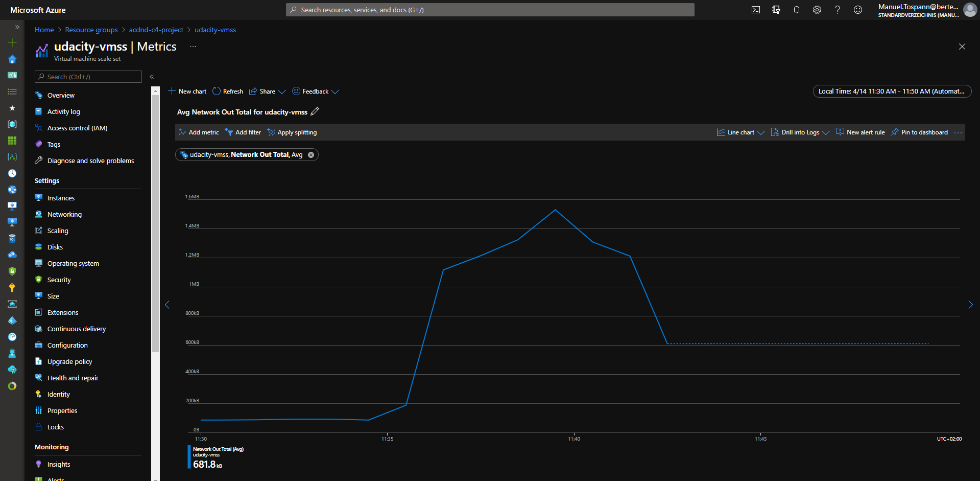Image resolution: width=980 pixels, height=481 pixels.
Task: Open portal settings gear icon
Action: [x=817, y=10]
